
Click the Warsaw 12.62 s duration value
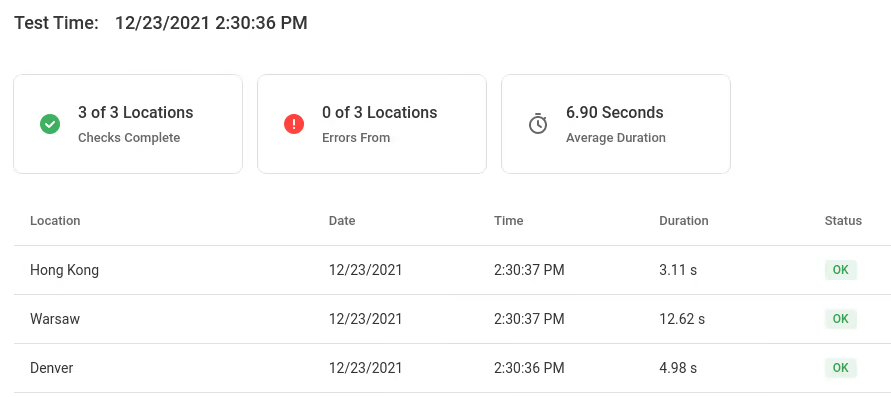(682, 319)
